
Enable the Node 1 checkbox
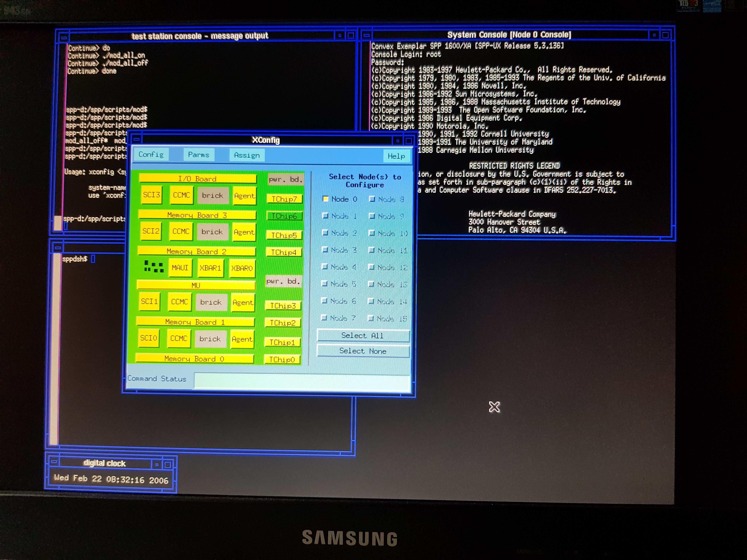325,215
